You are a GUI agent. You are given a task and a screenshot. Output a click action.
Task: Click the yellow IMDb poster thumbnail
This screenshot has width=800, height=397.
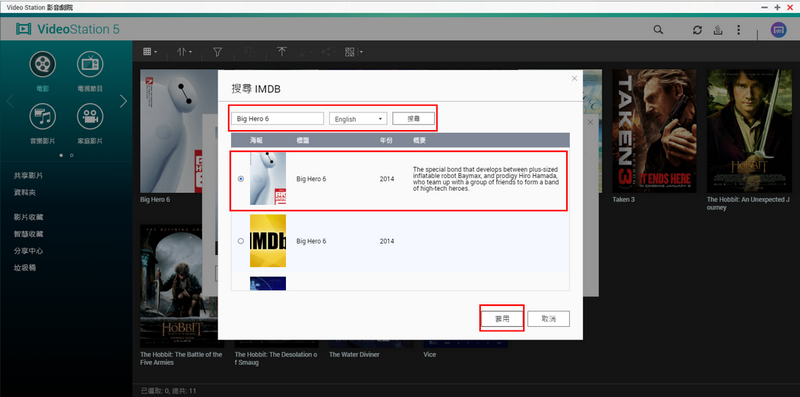click(x=268, y=241)
